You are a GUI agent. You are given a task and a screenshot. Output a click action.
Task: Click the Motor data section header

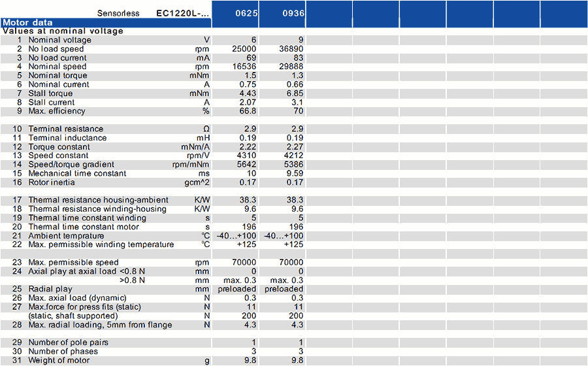coord(27,22)
